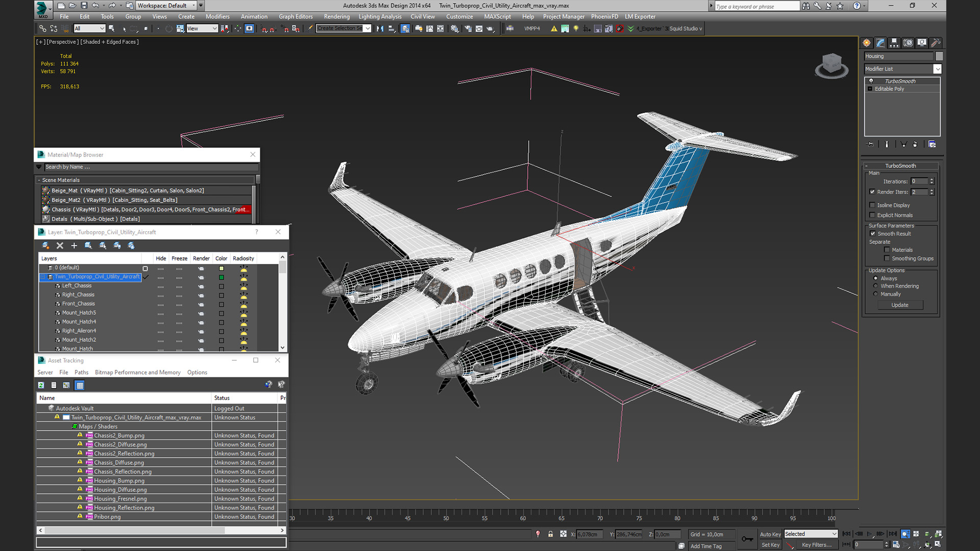The height and width of the screenshot is (551, 980).
Task: Open Bitmap Performance and Memory menu
Action: pyautogui.click(x=138, y=372)
